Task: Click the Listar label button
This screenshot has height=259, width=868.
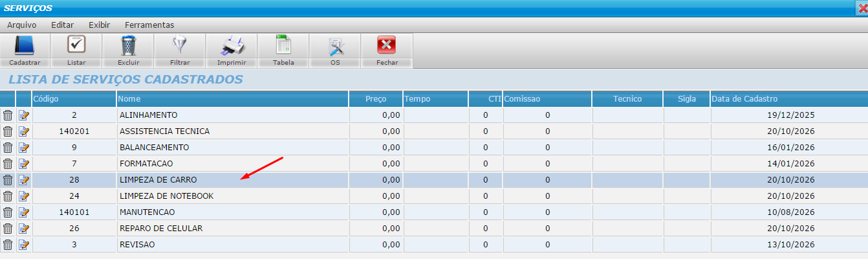Action: 76,63
